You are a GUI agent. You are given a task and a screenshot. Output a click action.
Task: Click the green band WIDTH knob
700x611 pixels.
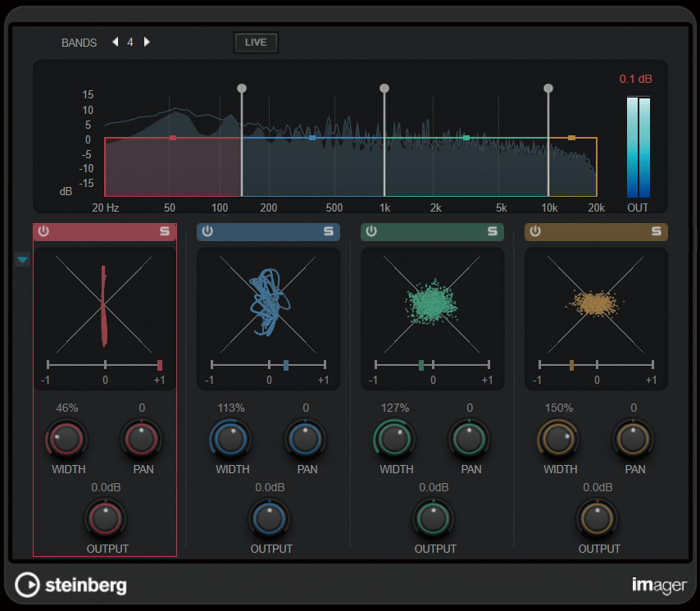pyautogui.click(x=394, y=438)
